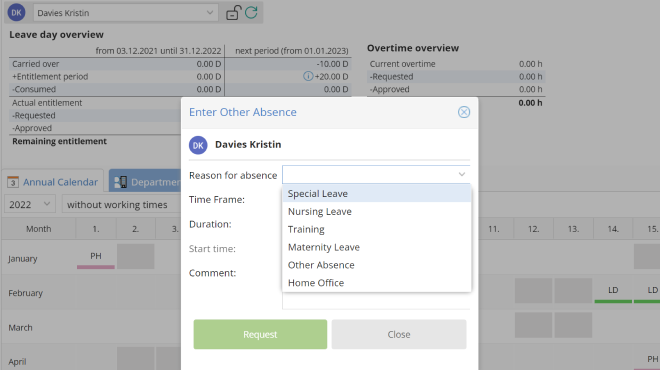Image resolution: width=660 pixels, height=370 pixels.
Task: Click February 14 LD leave cell
Action: click(613, 290)
